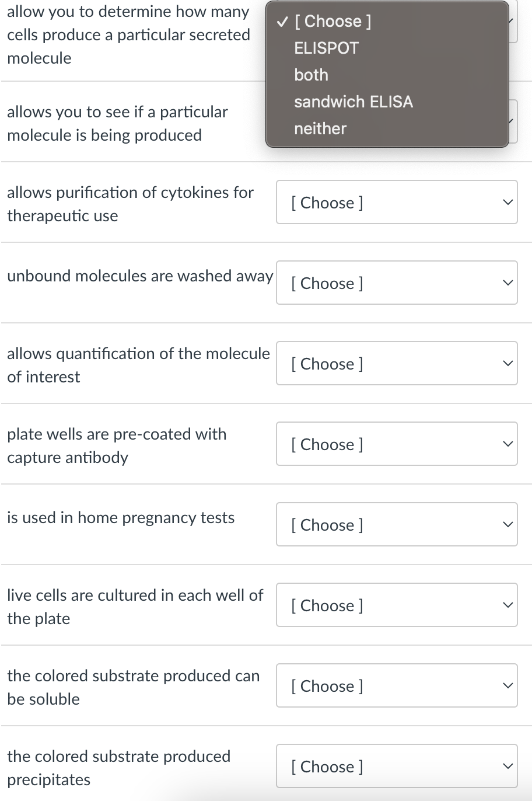Select the "both" option in the dropdown list
The image size is (532, 801).
tap(311, 75)
